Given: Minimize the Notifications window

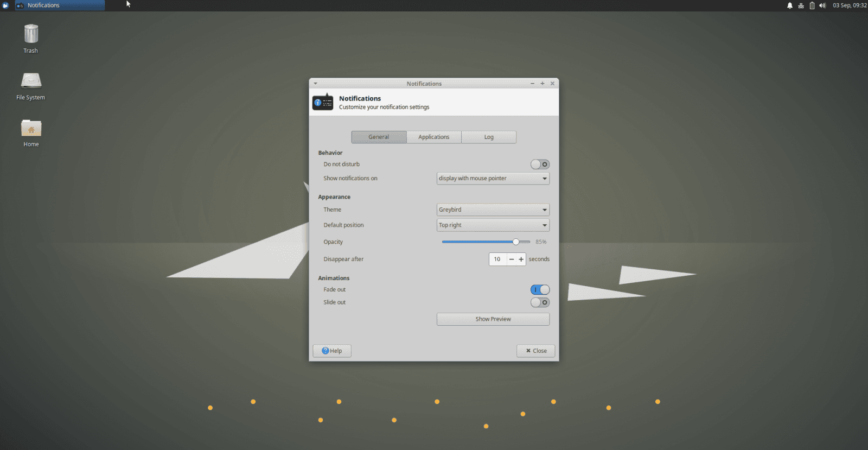Looking at the screenshot, I should (x=532, y=84).
